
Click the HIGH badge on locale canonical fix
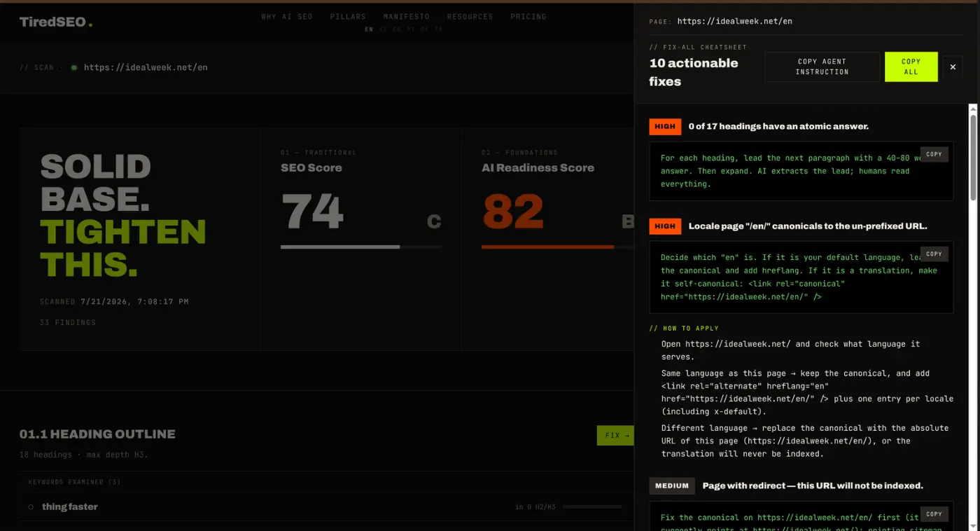(665, 226)
